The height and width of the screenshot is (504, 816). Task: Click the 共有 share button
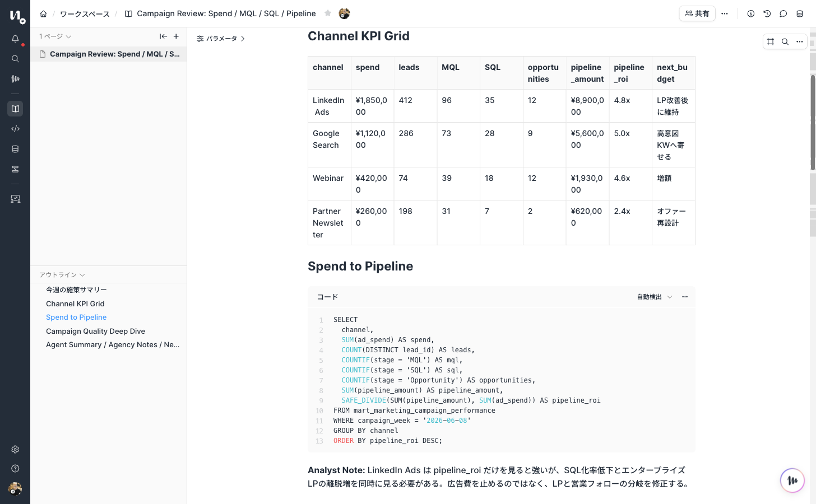click(697, 13)
